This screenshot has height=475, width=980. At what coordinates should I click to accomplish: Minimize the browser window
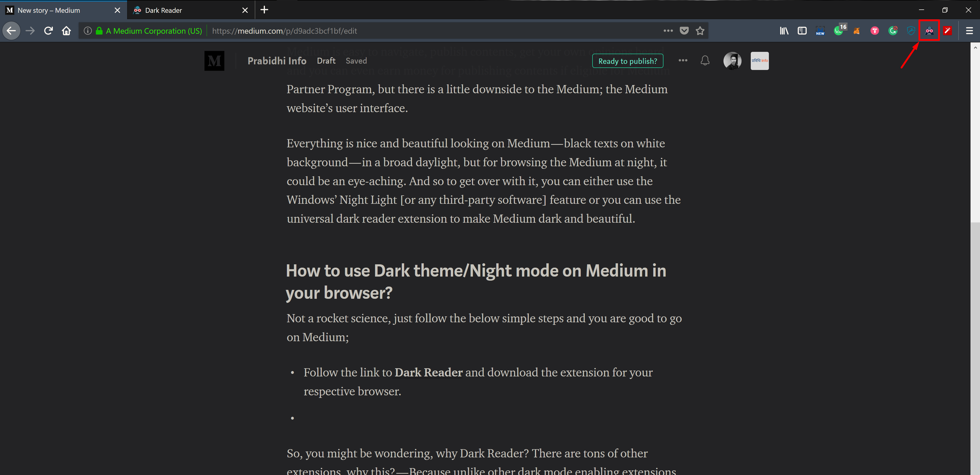click(x=921, y=10)
